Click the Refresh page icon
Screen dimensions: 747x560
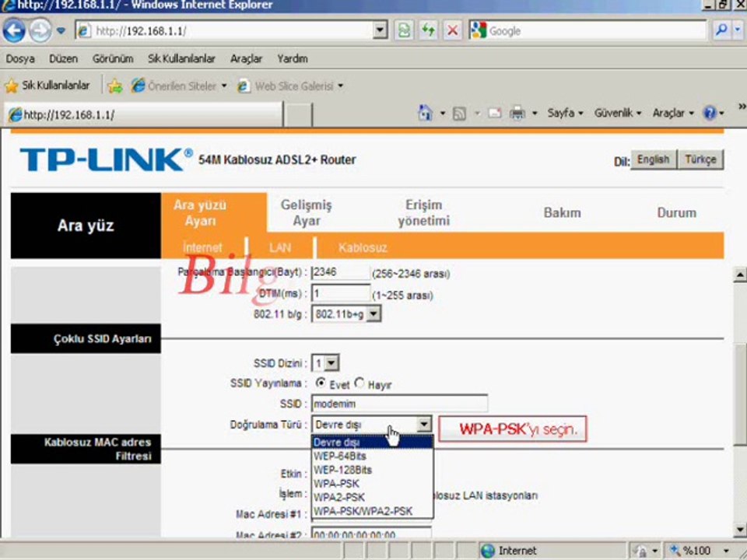click(x=428, y=31)
